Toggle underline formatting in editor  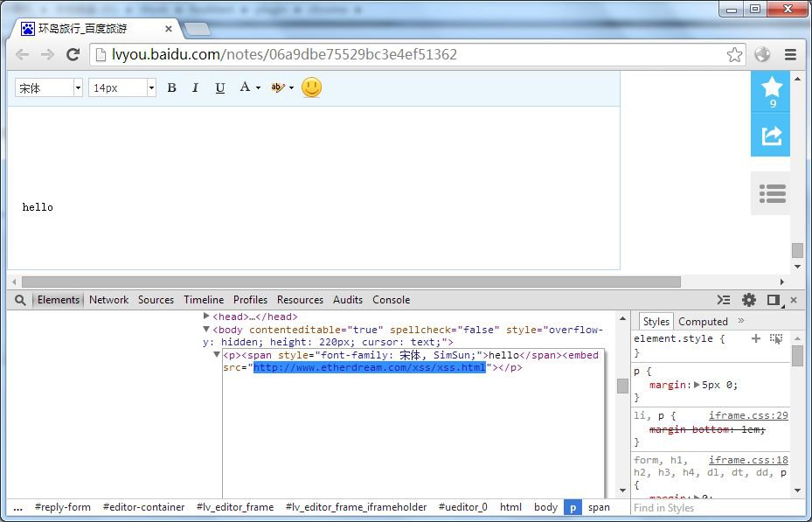pos(219,87)
